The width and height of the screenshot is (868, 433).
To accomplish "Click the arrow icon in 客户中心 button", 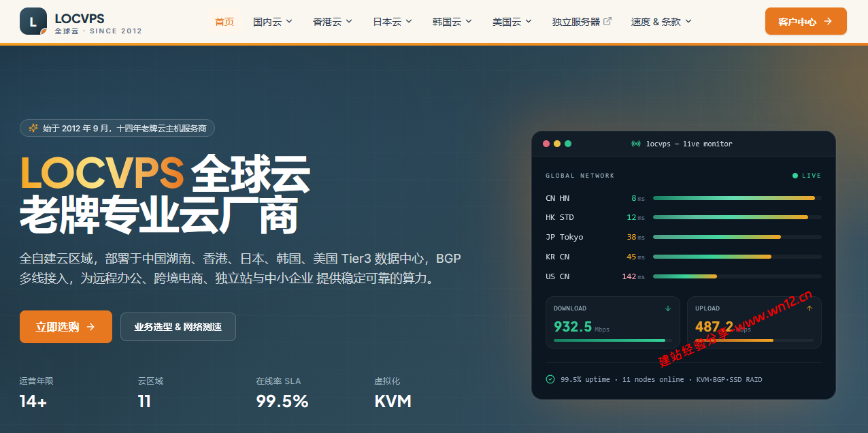I will (x=828, y=21).
